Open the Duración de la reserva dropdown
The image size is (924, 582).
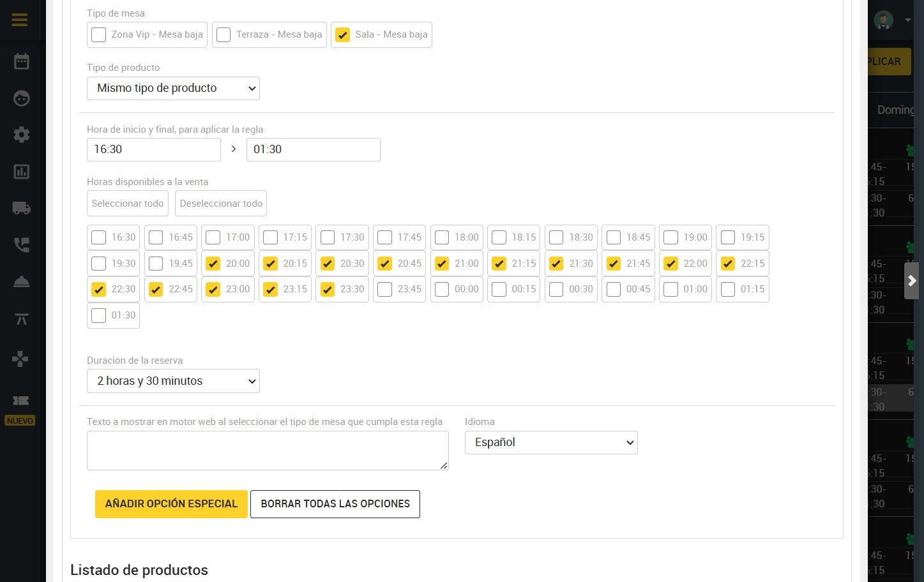click(x=173, y=381)
